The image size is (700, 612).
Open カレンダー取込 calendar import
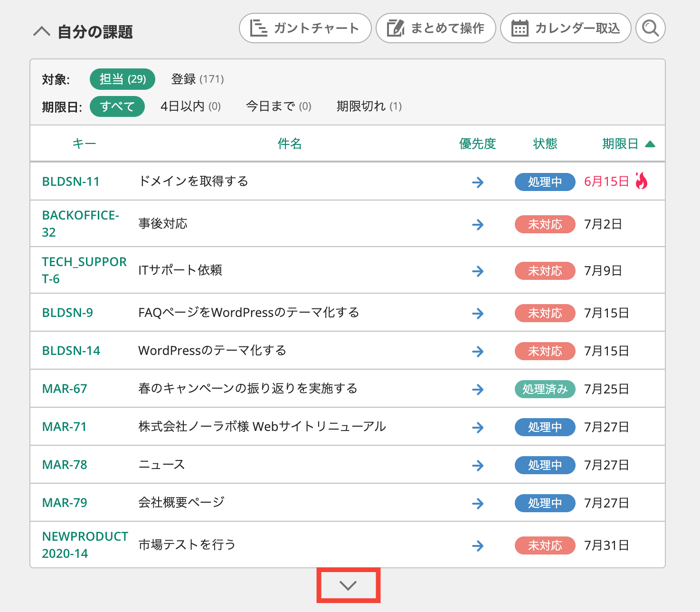pos(566,28)
